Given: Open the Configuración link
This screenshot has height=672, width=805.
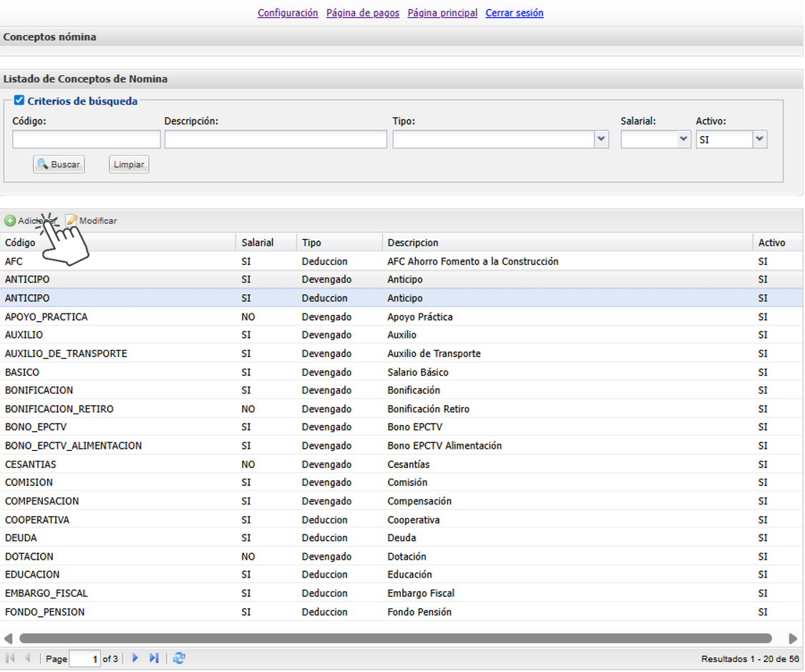Looking at the screenshot, I should [288, 13].
